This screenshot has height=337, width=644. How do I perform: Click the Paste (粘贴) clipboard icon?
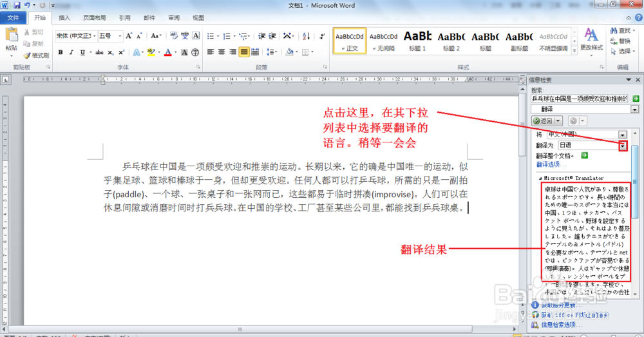point(11,35)
